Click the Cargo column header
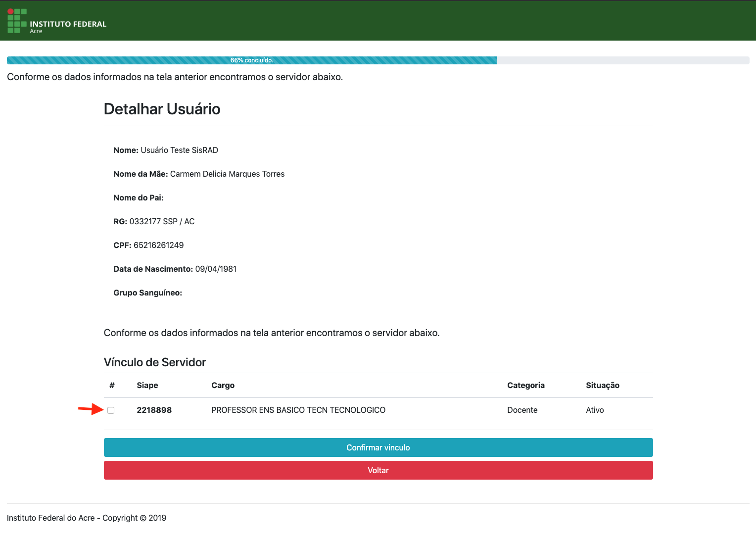This screenshot has width=756, height=541. click(x=223, y=385)
